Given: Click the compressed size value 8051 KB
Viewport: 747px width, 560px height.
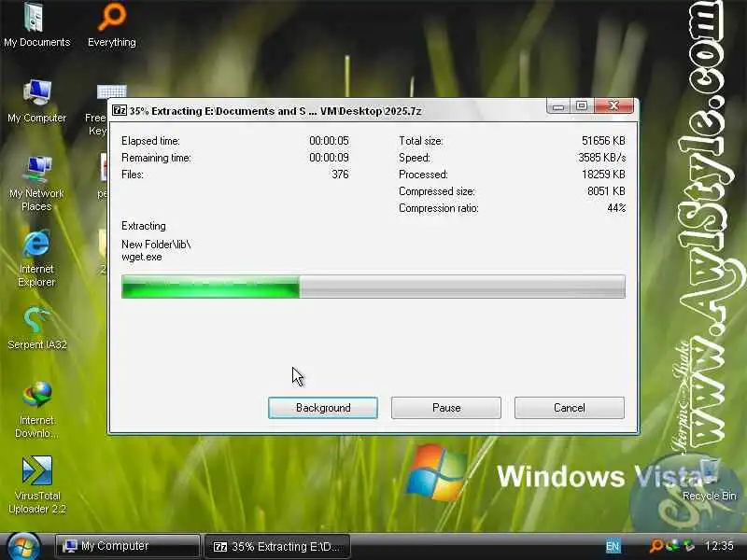Looking at the screenshot, I should tap(606, 191).
